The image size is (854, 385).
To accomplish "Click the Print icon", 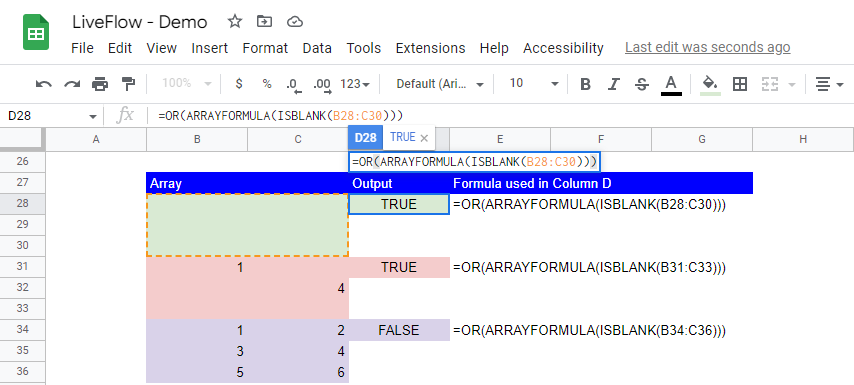I will (100, 84).
